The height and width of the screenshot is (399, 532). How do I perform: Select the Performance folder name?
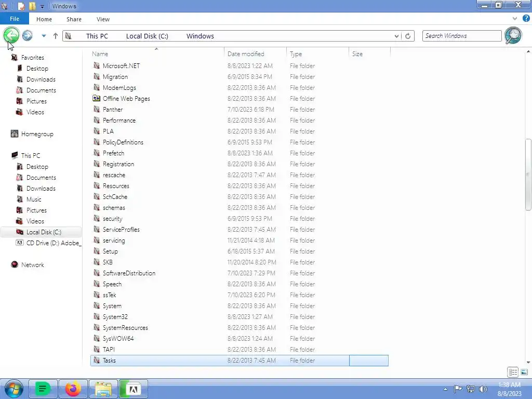[119, 121]
